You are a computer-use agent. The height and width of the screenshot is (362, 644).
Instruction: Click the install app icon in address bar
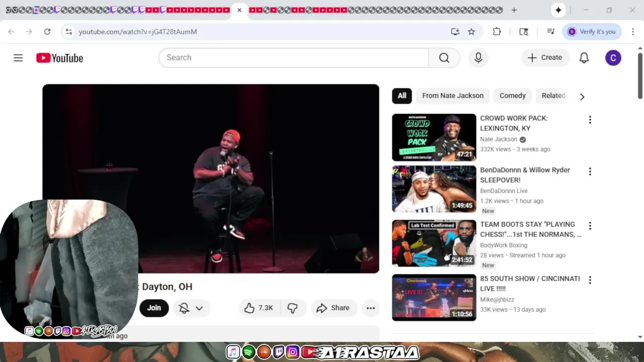(x=455, y=32)
